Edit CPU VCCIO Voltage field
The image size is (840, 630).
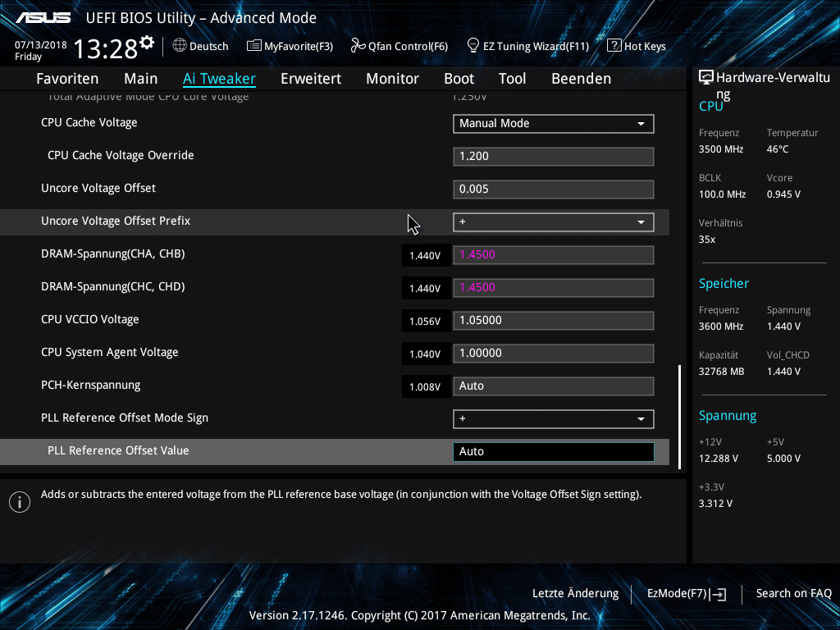pos(554,321)
